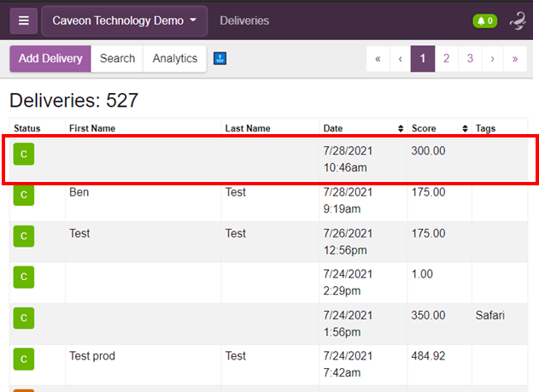539x392 pixels.
Task: Expand the Caveon Technology Demo dropdown
Action: coord(125,20)
